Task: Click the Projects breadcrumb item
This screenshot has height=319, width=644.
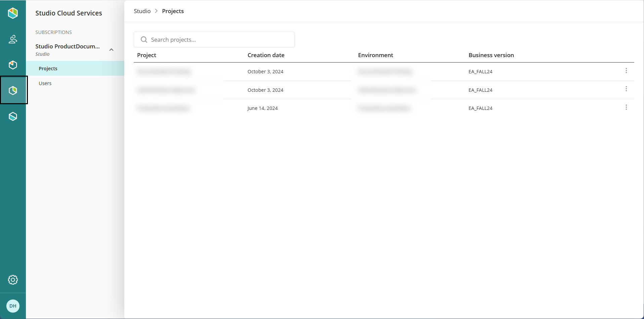Action: pos(173,11)
